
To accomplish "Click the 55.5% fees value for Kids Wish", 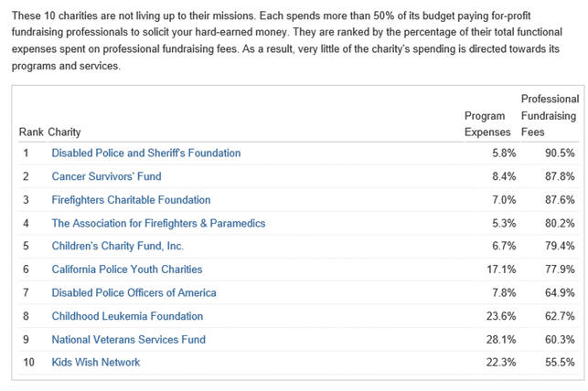I will [x=560, y=363].
